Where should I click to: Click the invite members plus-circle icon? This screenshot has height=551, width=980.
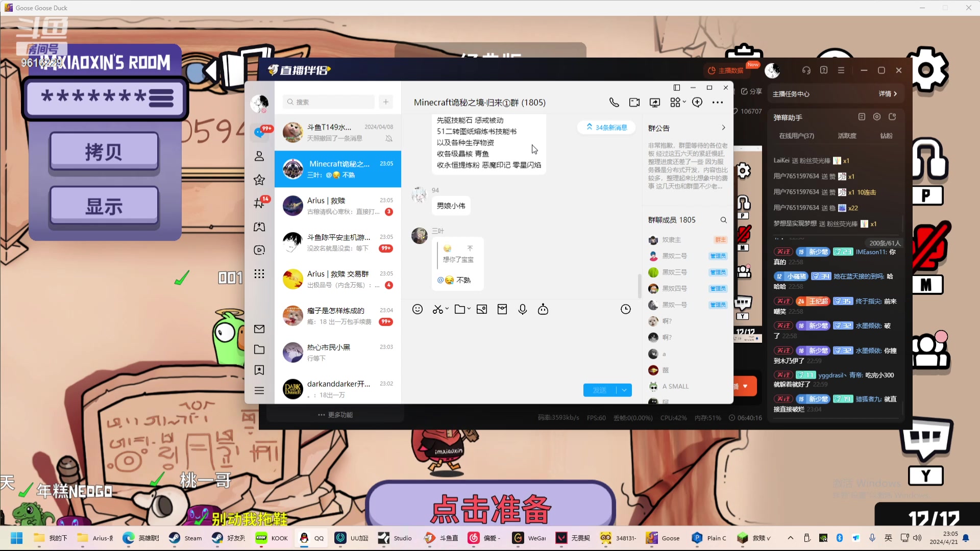pyautogui.click(x=697, y=103)
